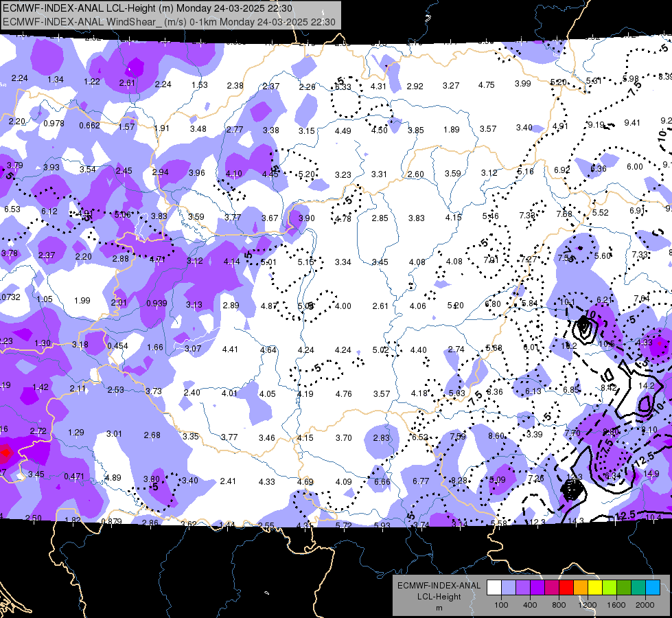Click the wind shear value 6.52
The image size is (672, 618).
[x=419, y=437]
